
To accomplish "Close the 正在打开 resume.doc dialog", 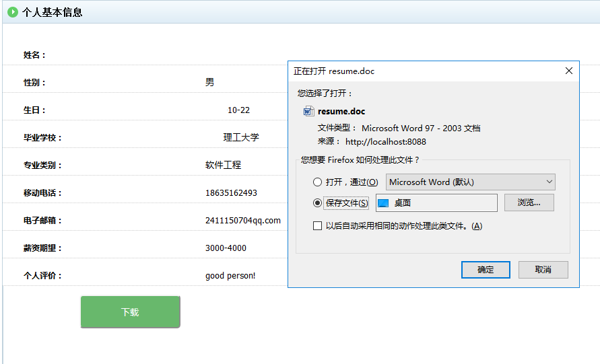I will point(569,71).
